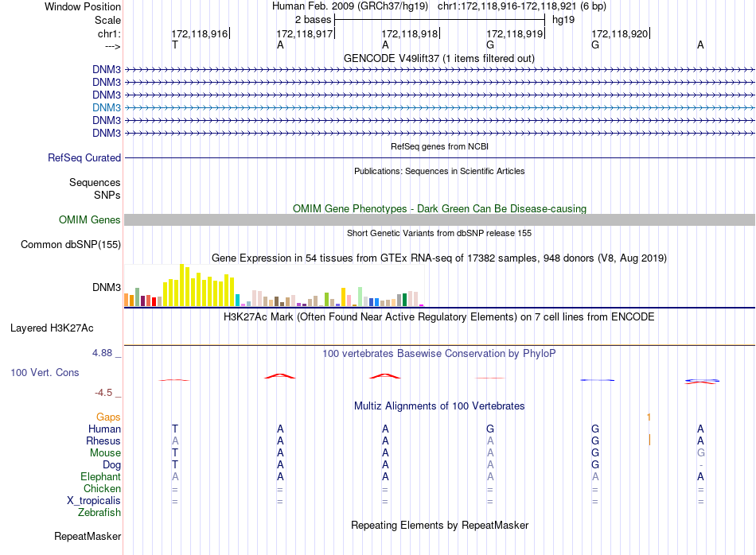
Task: Click the OMIM Genes track label
Action: [x=90, y=219]
